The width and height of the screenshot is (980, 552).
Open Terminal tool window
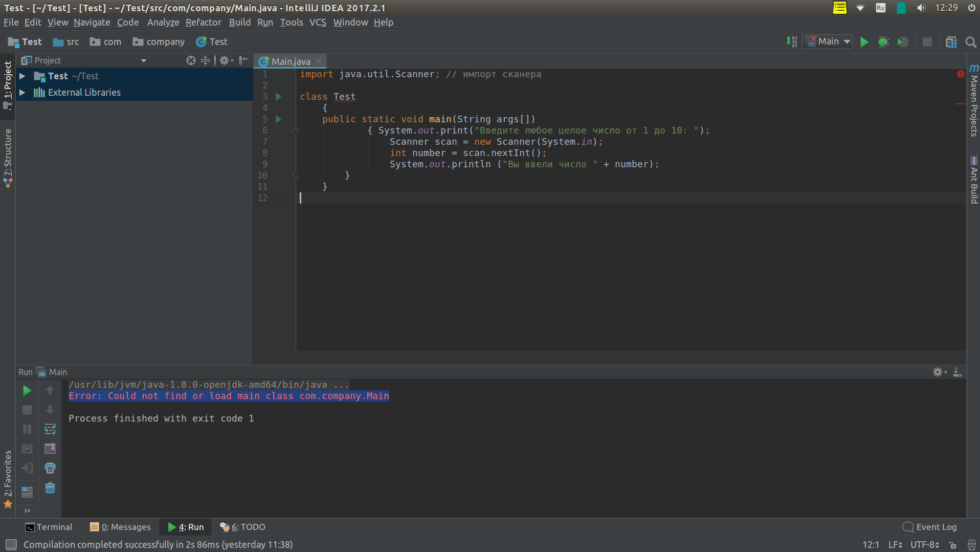click(x=49, y=527)
